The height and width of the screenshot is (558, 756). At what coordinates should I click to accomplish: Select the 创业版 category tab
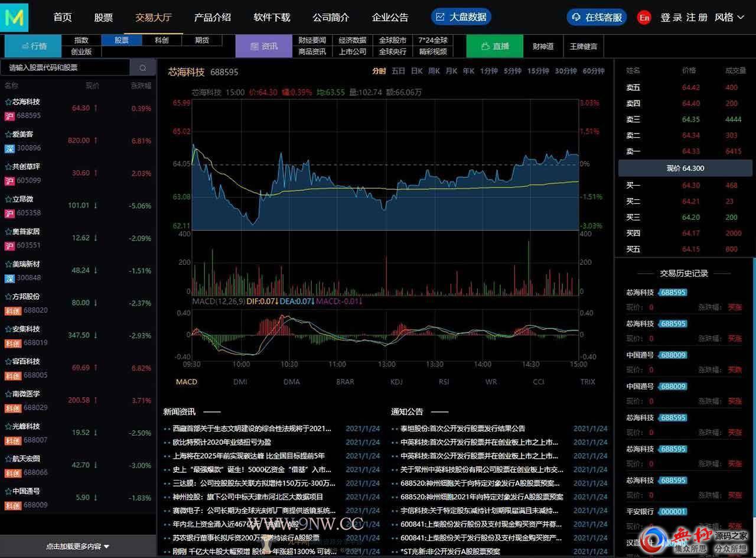pos(82,51)
